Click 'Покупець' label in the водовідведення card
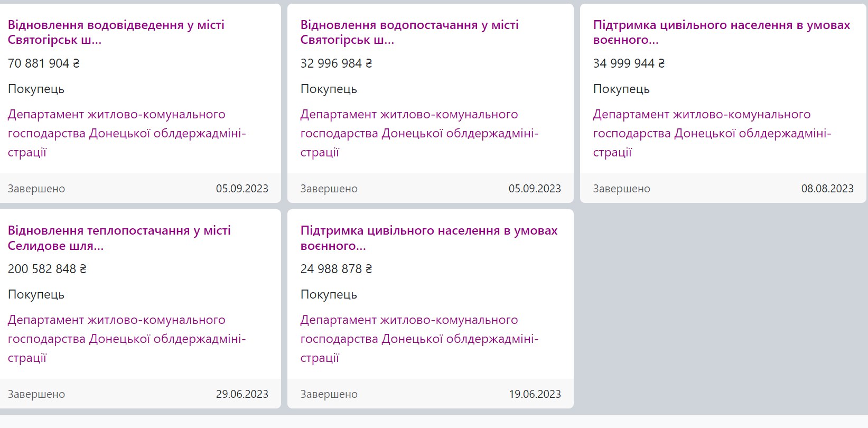The height and width of the screenshot is (428, 868). point(36,89)
